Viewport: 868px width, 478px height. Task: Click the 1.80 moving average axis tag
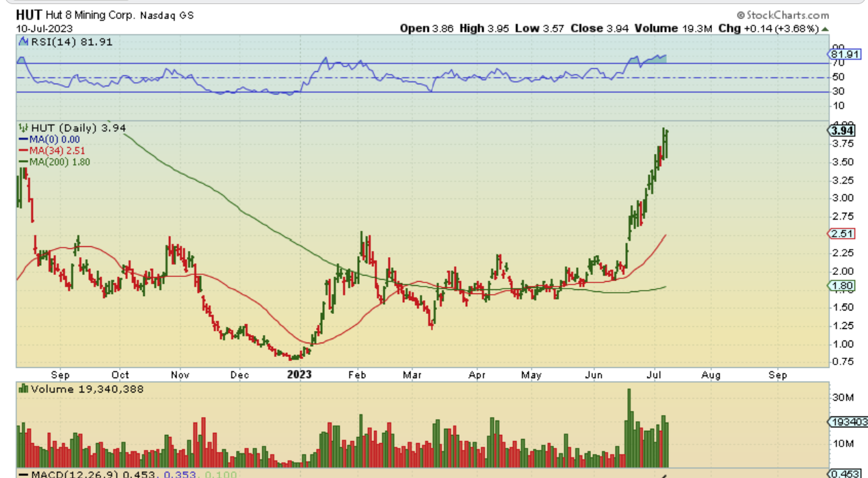[840, 286]
